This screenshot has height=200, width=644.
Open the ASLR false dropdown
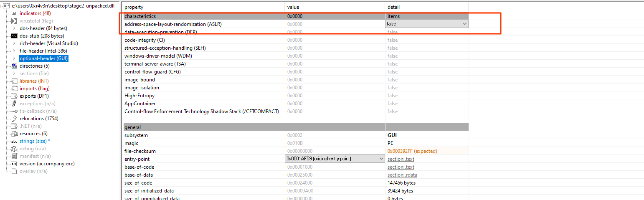coord(465,24)
